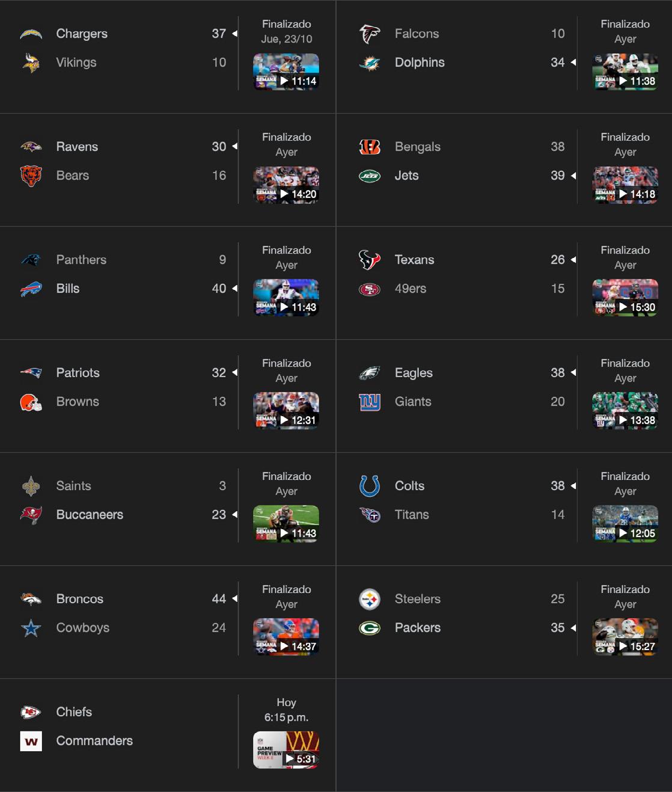The width and height of the screenshot is (672, 792).
Task: Play Chargers vs Vikings 11:14 highlights
Action: 286,72
